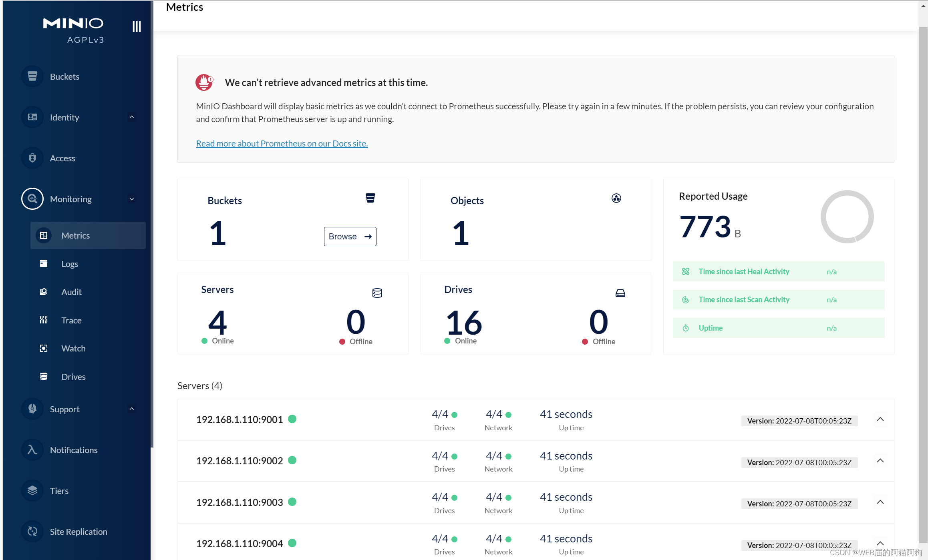Image resolution: width=928 pixels, height=560 pixels.
Task: Click the Tiers layers icon
Action: click(32, 490)
